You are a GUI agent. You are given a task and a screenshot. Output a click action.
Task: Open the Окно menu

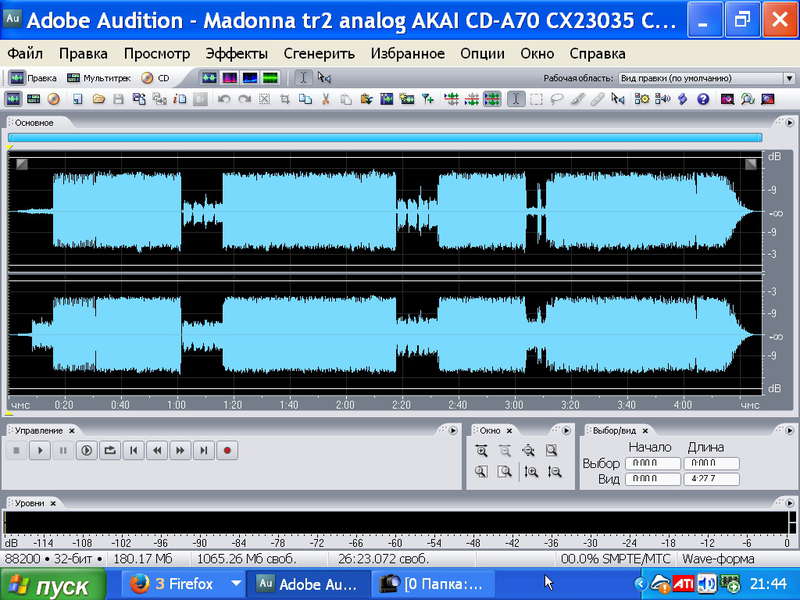(537, 54)
